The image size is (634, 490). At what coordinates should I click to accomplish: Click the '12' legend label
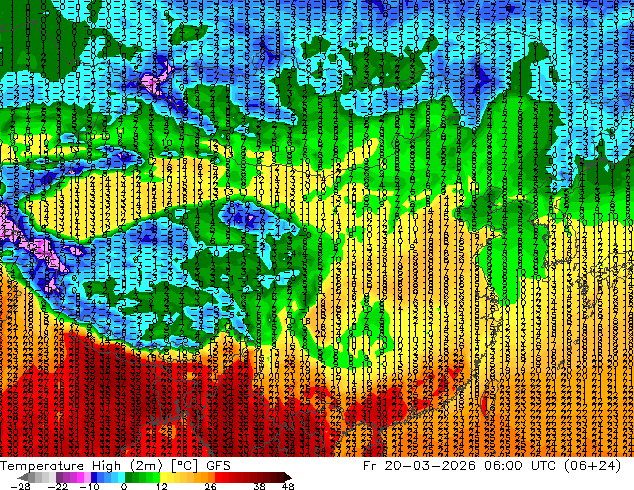click(x=162, y=486)
